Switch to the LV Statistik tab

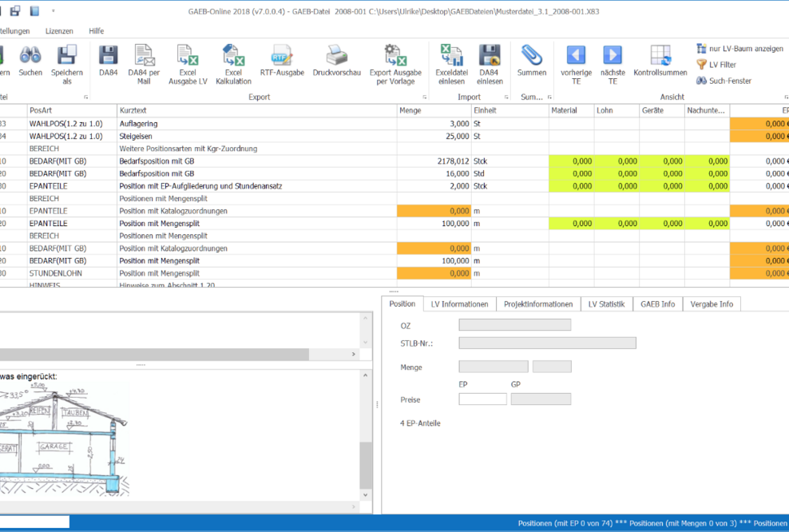pos(607,304)
